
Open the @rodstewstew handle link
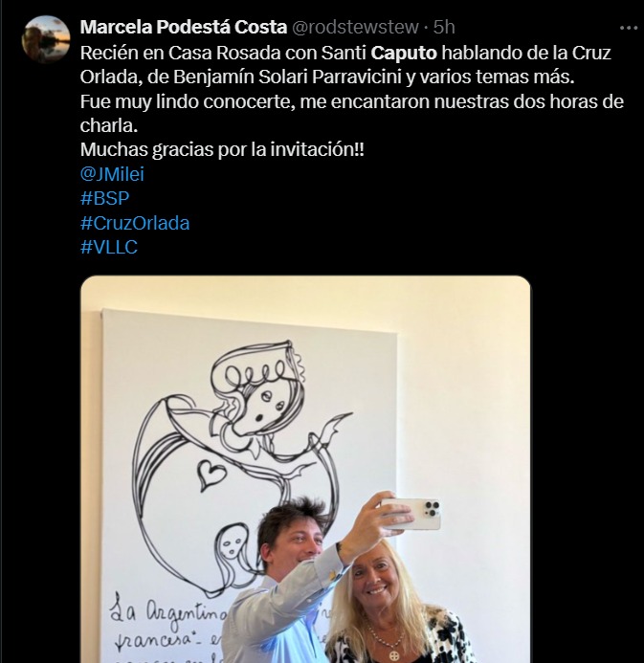tap(355, 27)
